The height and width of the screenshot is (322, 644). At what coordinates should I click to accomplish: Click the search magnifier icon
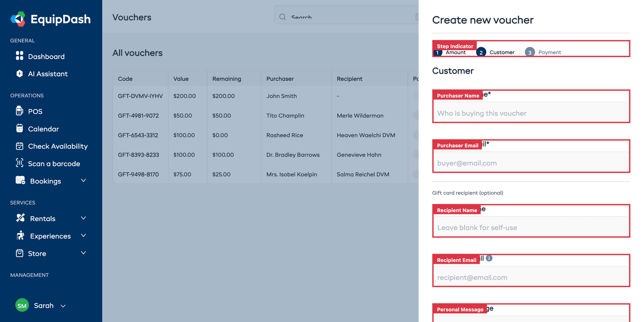tap(283, 17)
